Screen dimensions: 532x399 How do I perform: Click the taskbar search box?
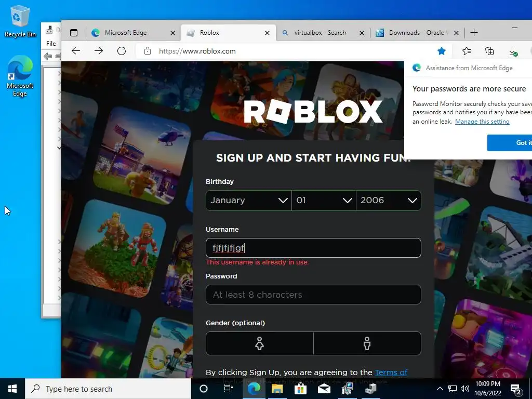[108, 389]
